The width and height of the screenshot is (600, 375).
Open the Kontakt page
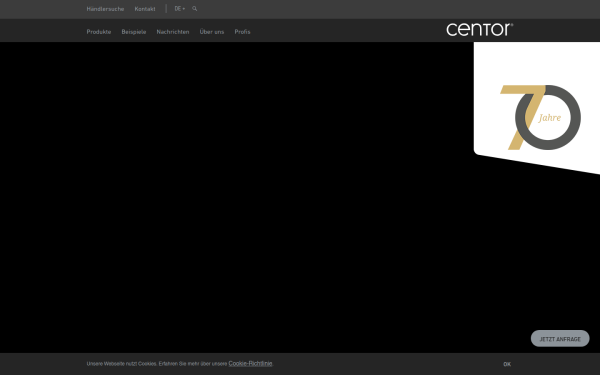[145, 9]
